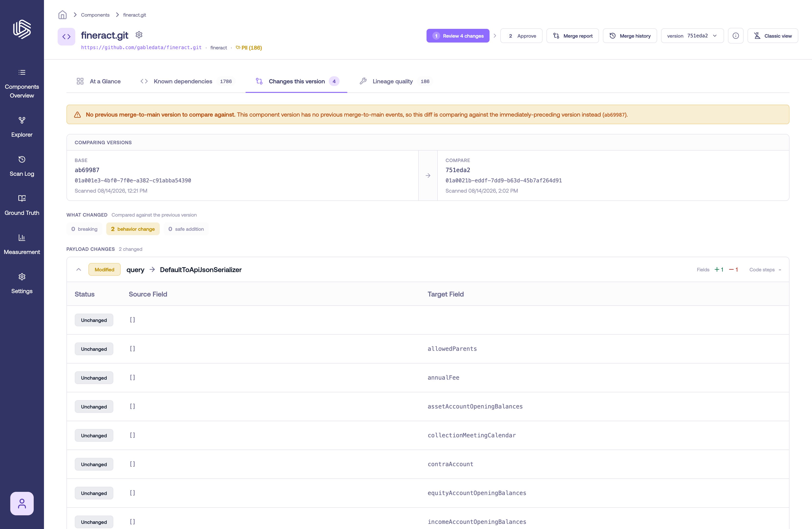Click the info circle icon button
This screenshot has width=812, height=529.
736,36
